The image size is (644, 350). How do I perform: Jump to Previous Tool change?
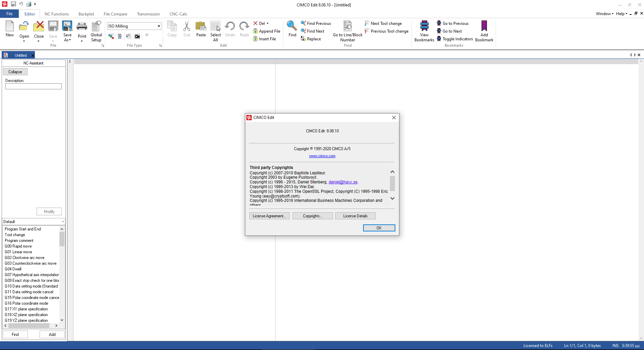click(386, 31)
